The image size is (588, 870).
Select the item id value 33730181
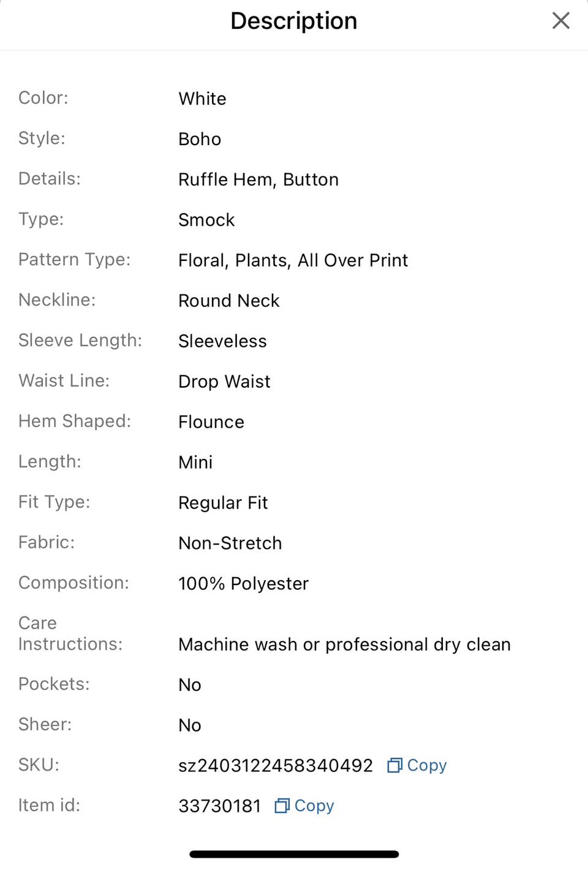pyautogui.click(x=219, y=806)
